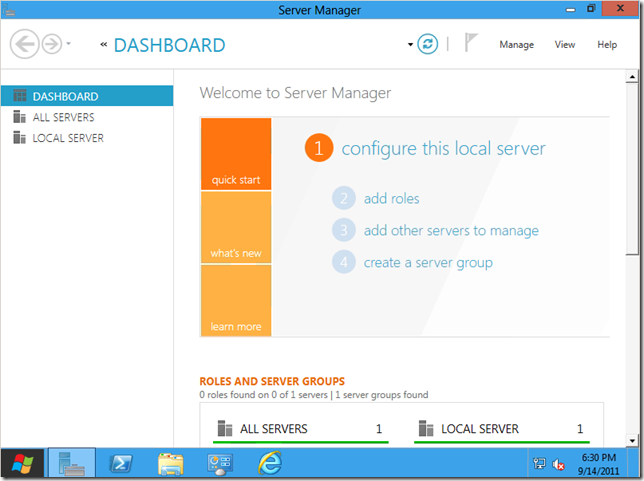
Task: Open the Control Panel taskbar icon
Action: 220,464
